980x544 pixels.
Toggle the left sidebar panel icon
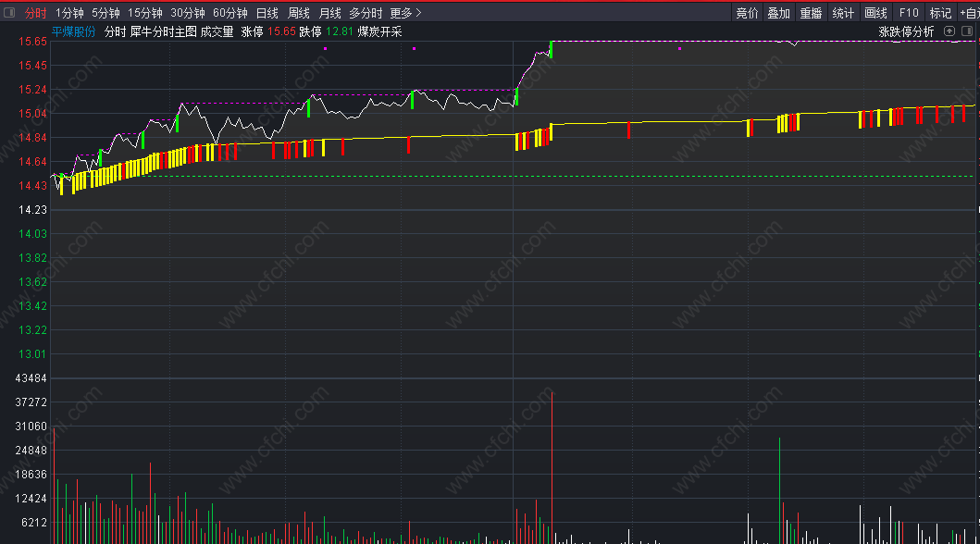9,13
